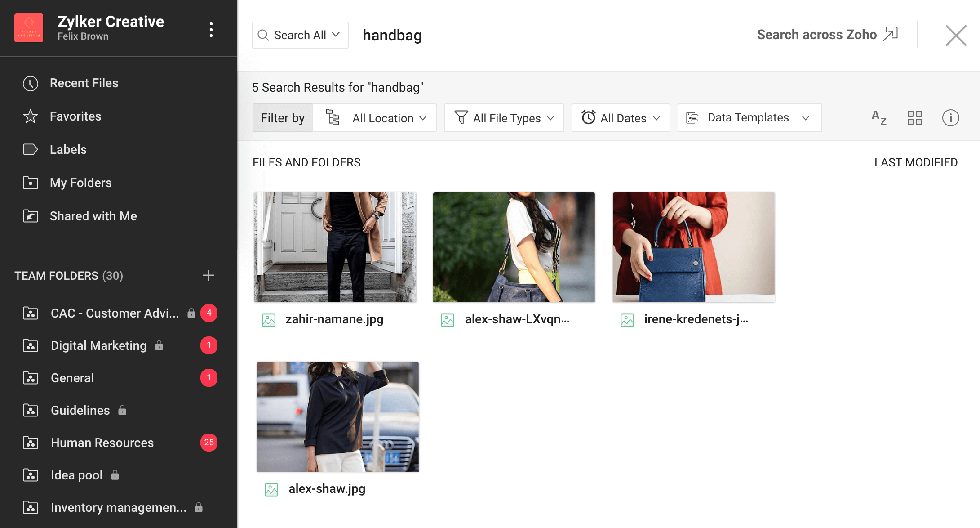Expand the Search All dropdown
The image size is (980, 528).
pos(300,35)
